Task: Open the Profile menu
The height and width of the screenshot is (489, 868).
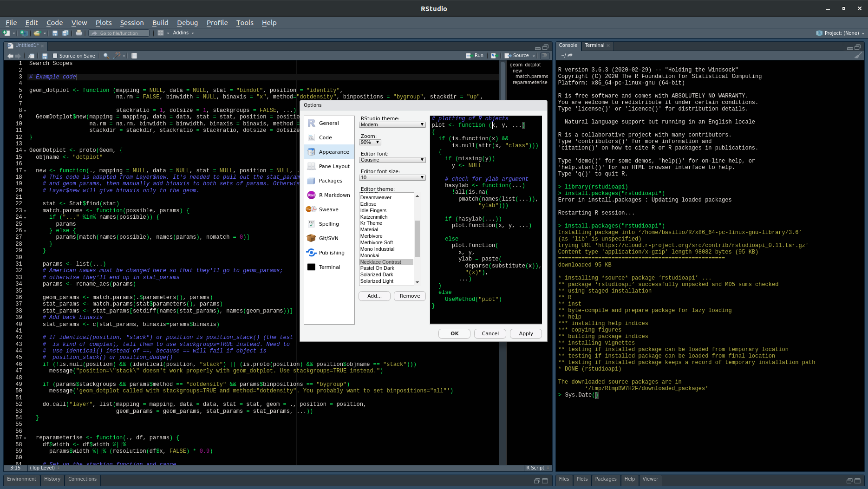Action: 217,23
